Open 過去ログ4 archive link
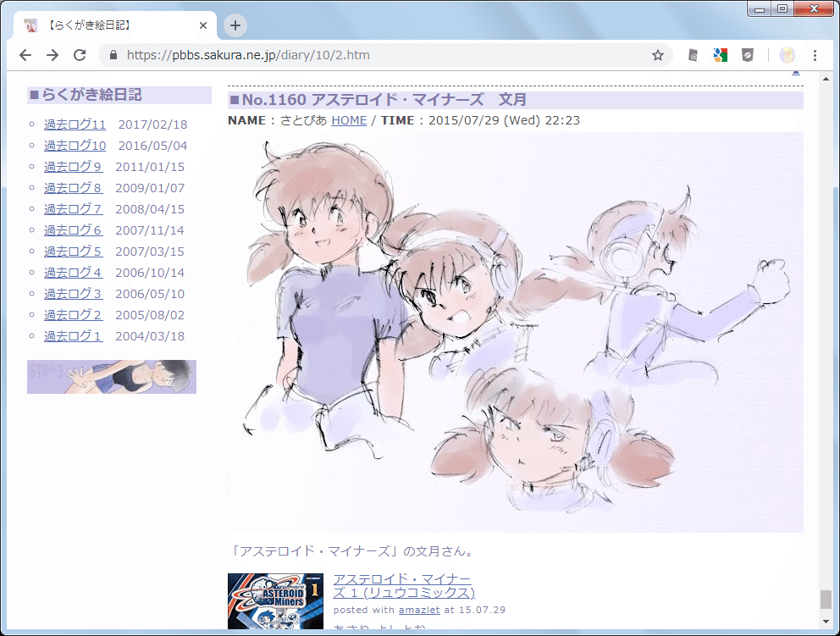The width and height of the screenshot is (840, 636). click(x=73, y=273)
